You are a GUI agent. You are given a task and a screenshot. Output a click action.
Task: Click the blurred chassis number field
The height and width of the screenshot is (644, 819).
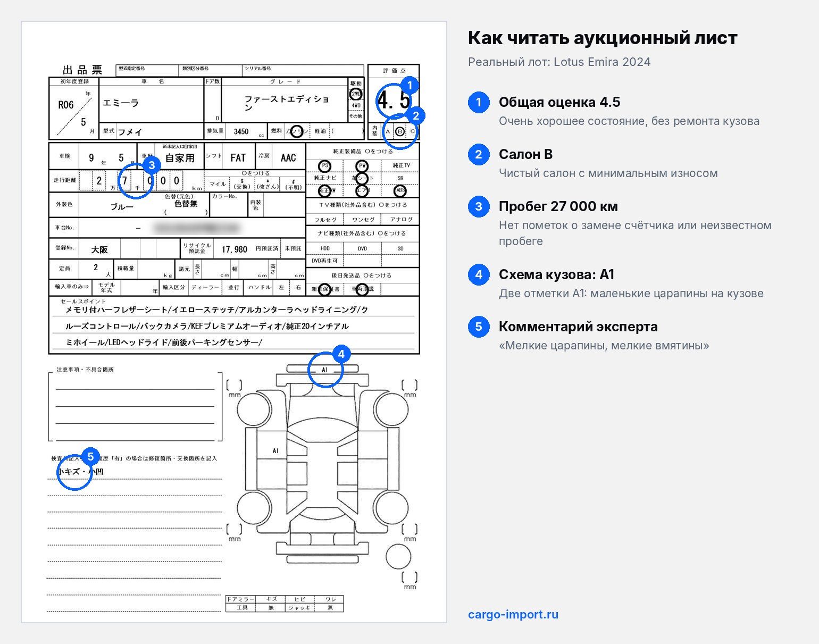coord(196,228)
